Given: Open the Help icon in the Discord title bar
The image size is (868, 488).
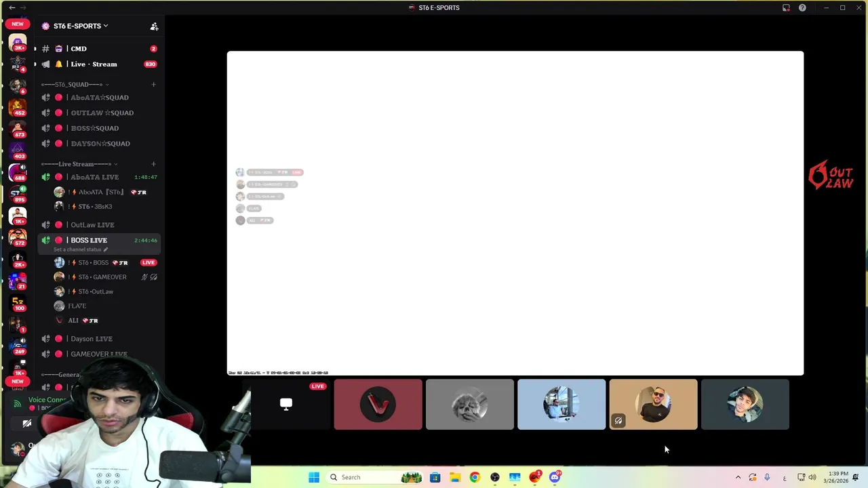Looking at the screenshot, I should [802, 7].
